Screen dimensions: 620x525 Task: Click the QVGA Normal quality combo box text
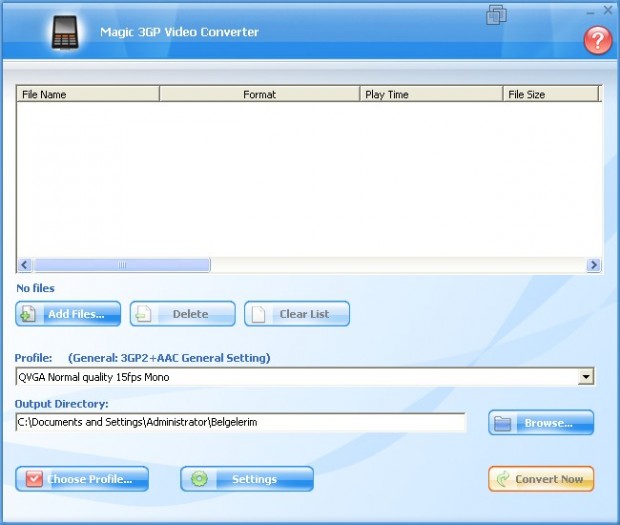94,377
